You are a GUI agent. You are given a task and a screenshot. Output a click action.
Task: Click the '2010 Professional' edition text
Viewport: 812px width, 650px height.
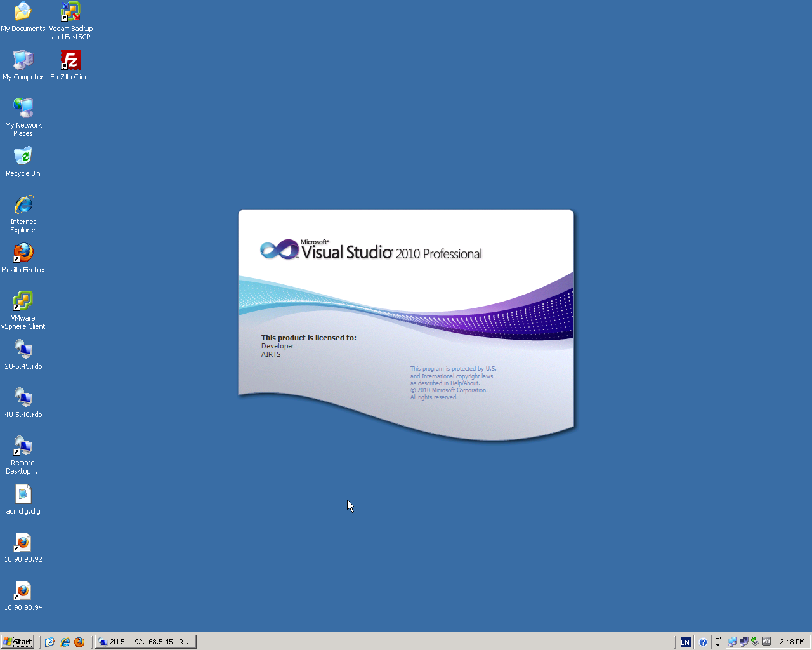[x=439, y=254]
